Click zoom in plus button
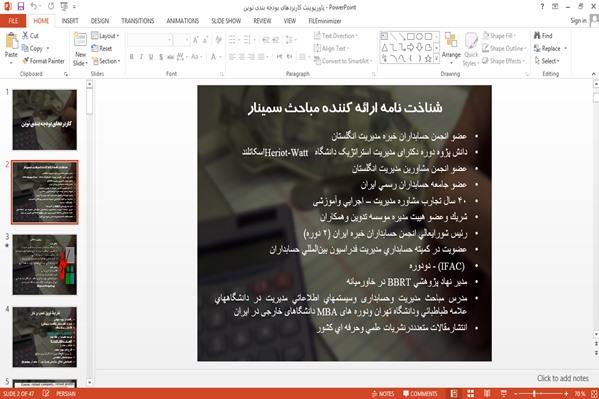 click(566, 394)
